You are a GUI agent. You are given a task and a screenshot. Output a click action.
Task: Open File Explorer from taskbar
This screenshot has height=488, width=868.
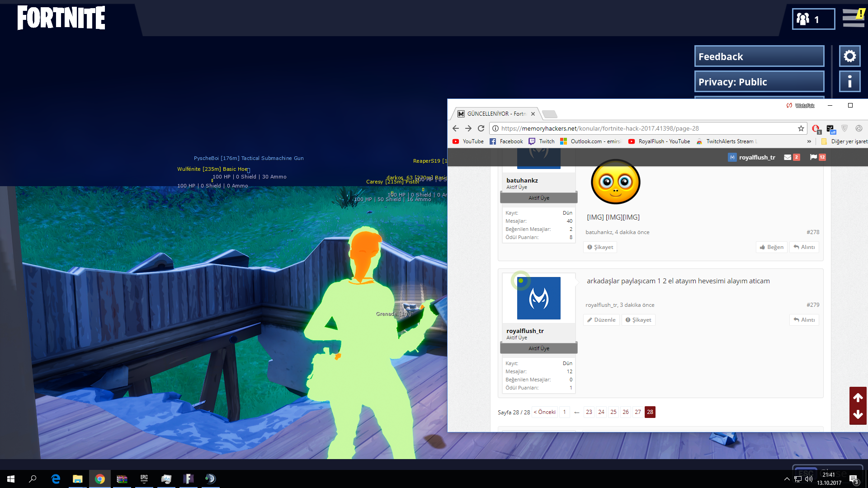78,479
